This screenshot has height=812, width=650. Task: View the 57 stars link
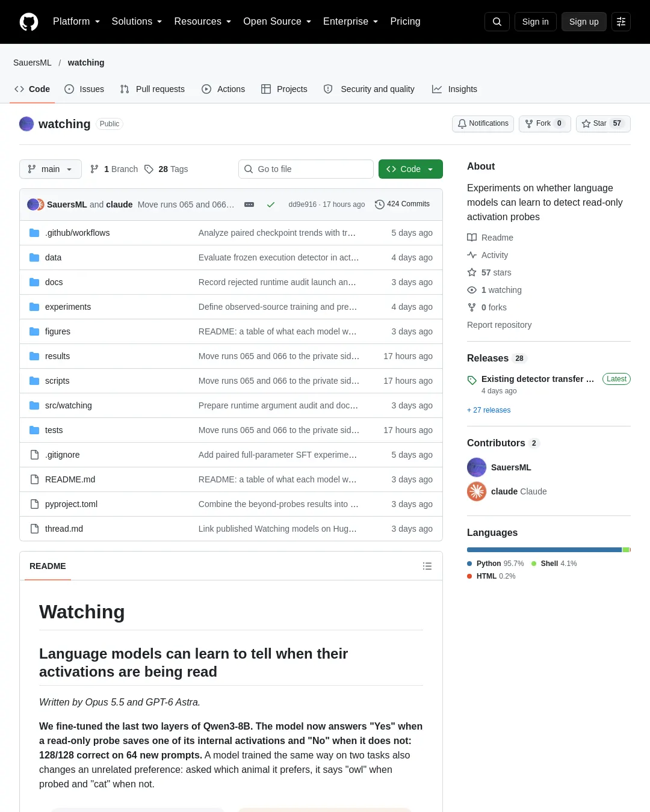[489, 272]
